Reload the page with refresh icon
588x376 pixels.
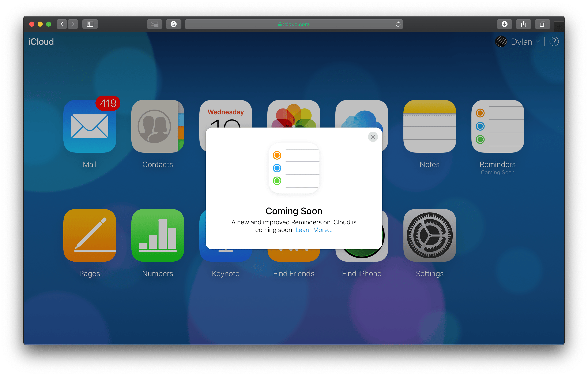click(x=398, y=24)
